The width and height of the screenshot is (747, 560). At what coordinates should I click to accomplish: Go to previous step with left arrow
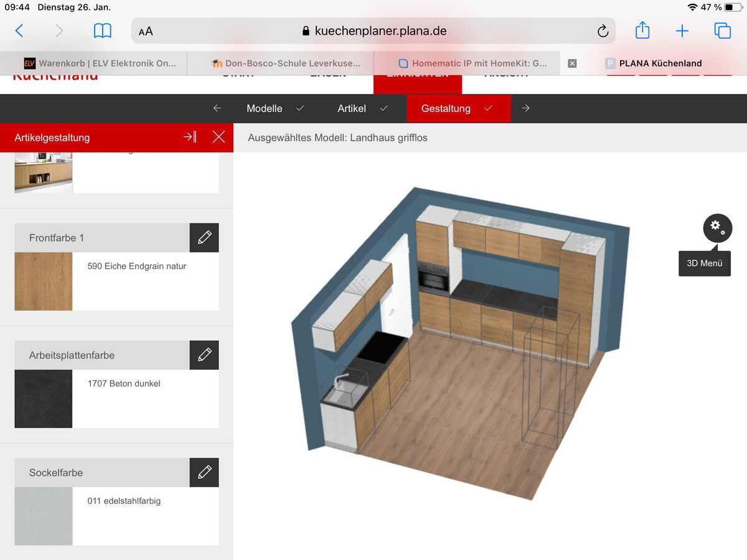pyautogui.click(x=217, y=108)
